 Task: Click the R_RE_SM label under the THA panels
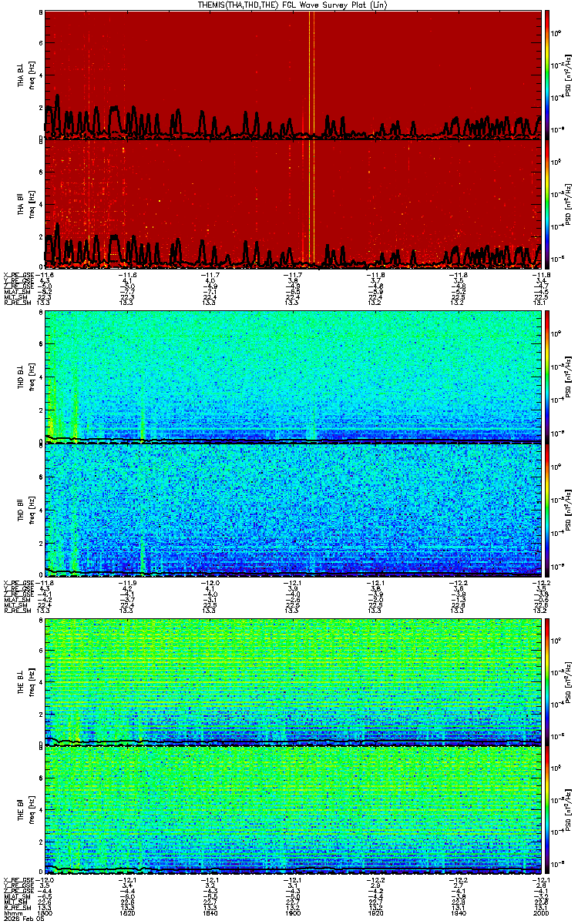click(18, 303)
